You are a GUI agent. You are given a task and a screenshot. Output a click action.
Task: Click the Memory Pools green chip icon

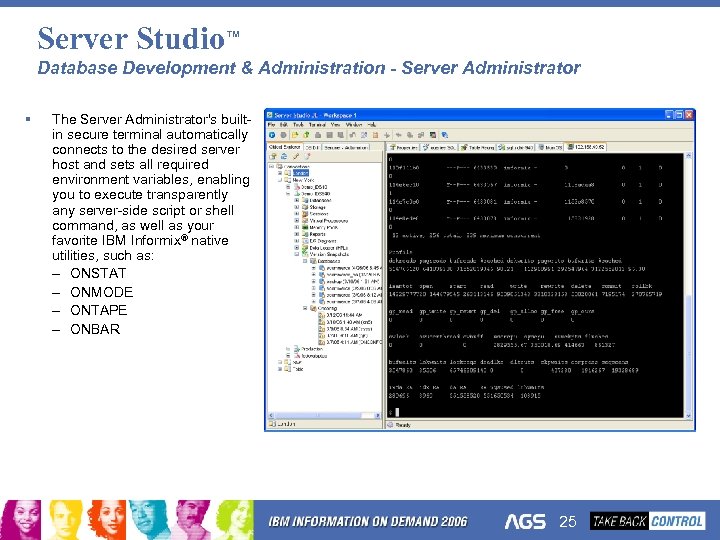305,227
